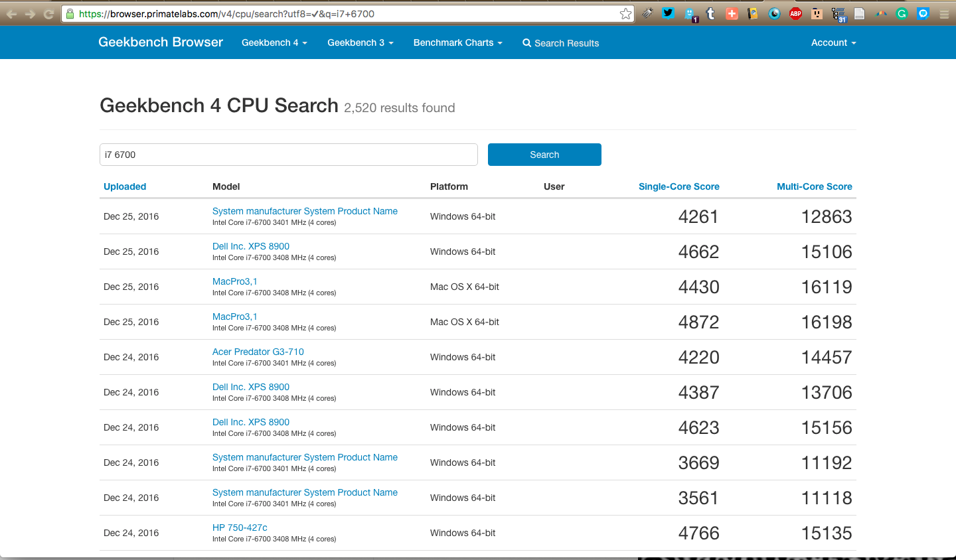The height and width of the screenshot is (560, 956).
Task: Go back using the browser back arrow
Action: pyautogui.click(x=11, y=14)
